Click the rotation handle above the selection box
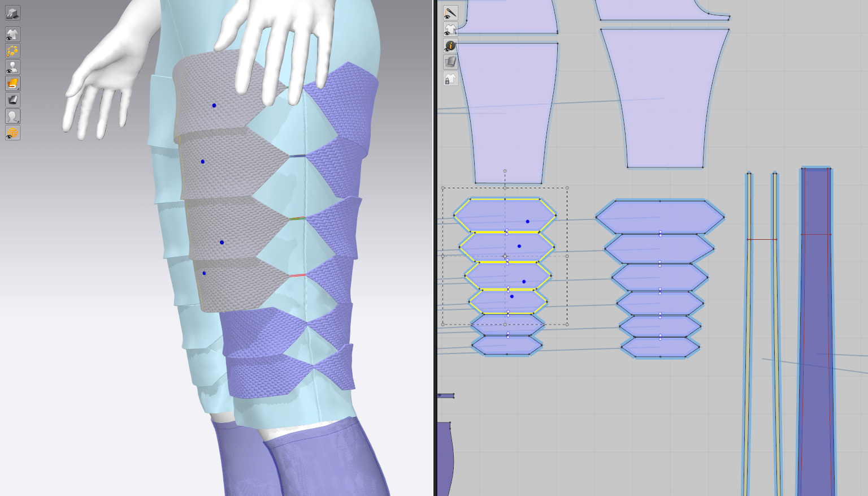The image size is (868, 496). [505, 171]
